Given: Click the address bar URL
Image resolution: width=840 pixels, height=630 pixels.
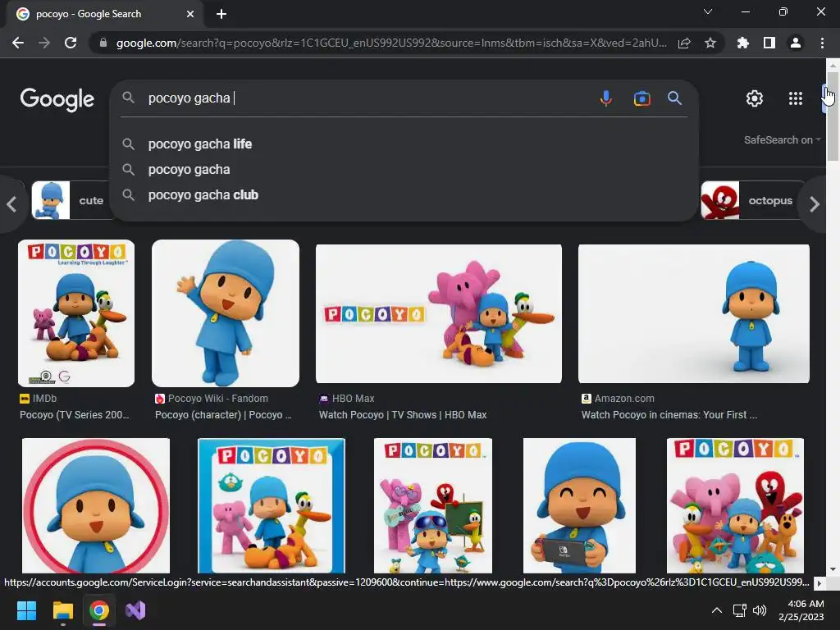Looking at the screenshot, I should [391, 43].
